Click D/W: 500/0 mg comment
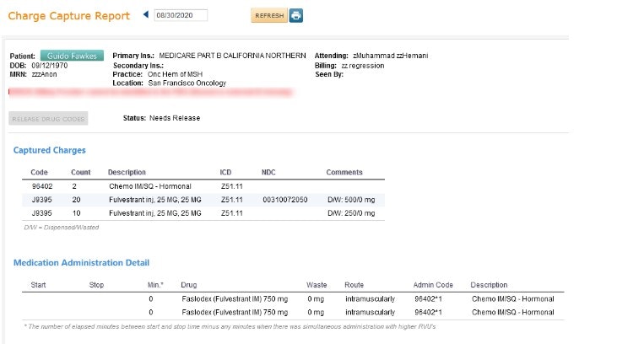 353,200
